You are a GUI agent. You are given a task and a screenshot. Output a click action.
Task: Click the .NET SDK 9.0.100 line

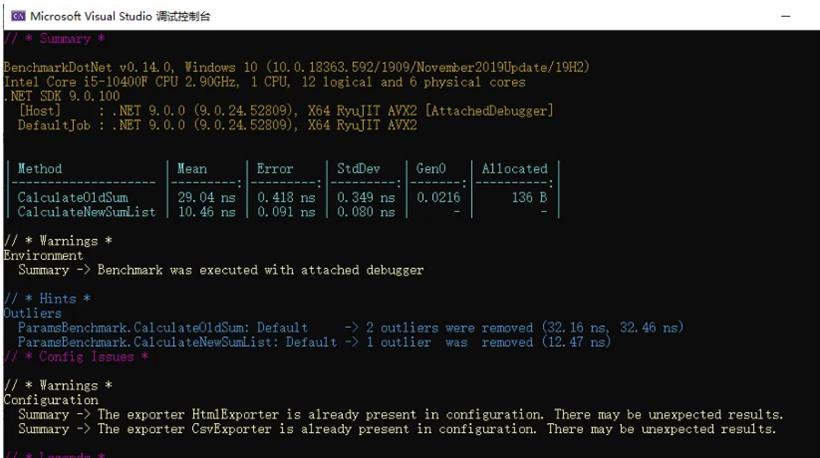(62, 96)
